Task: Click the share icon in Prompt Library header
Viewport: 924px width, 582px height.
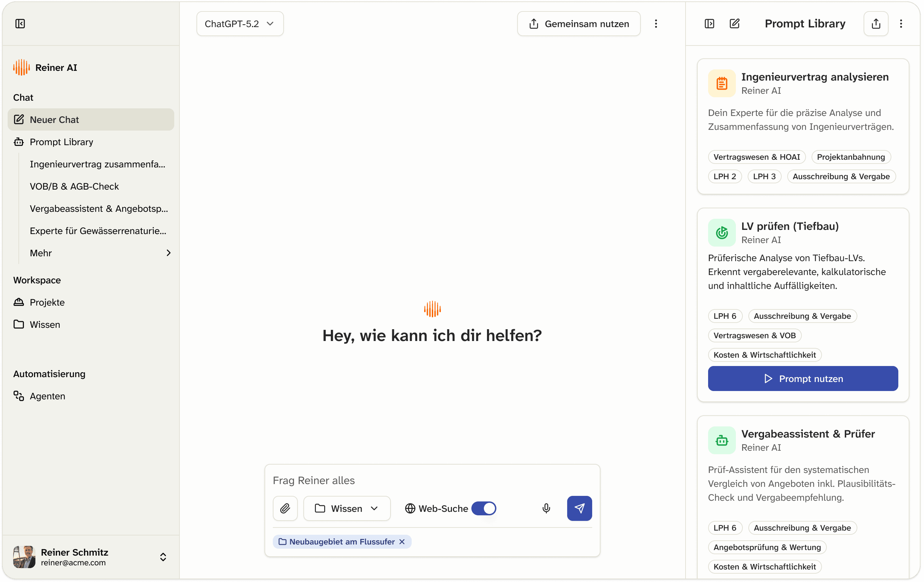Action: tap(876, 24)
